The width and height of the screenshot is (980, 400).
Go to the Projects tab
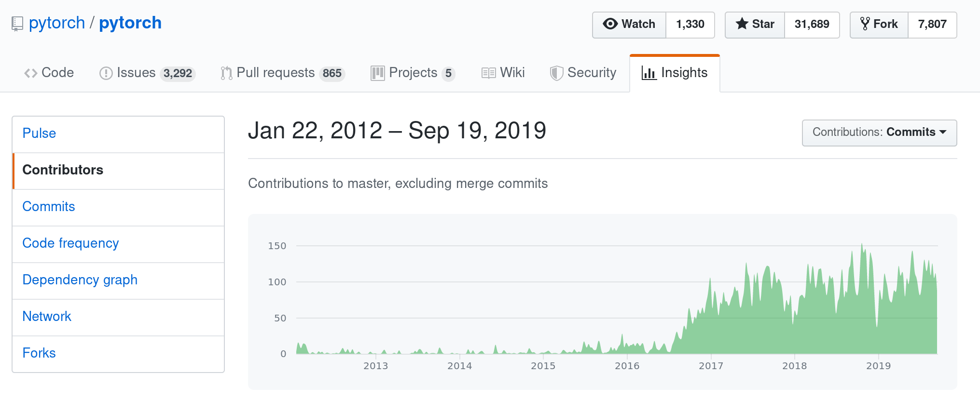tap(413, 73)
